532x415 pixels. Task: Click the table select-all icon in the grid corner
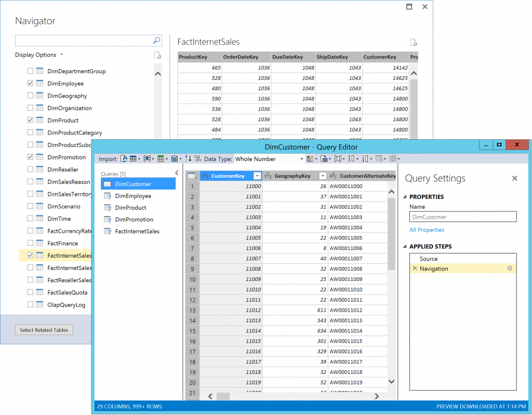(x=192, y=176)
